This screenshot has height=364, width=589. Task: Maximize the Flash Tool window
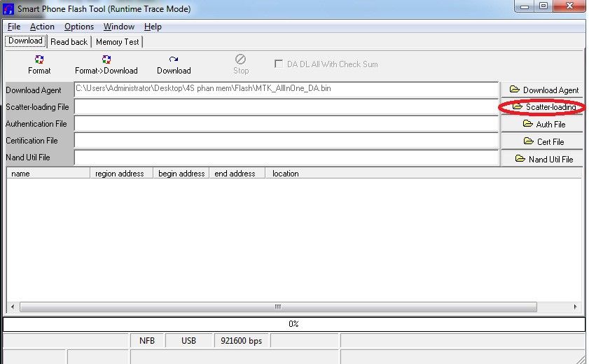pos(543,6)
